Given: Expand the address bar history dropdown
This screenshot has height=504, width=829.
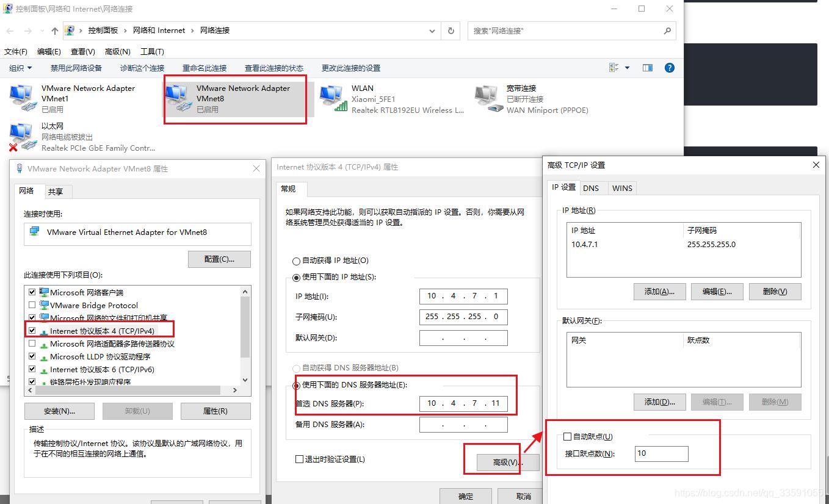Looking at the screenshot, I should pyautogui.click(x=433, y=31).
